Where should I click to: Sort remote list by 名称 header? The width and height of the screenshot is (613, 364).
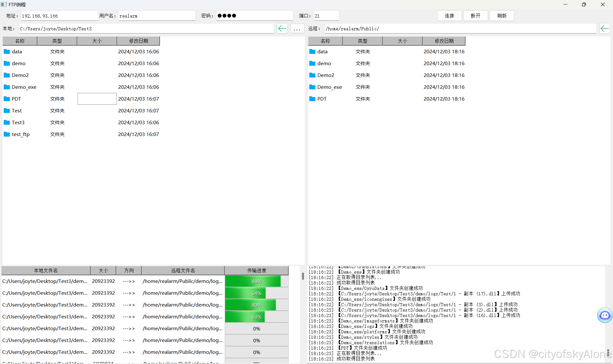tap(325, 41)
